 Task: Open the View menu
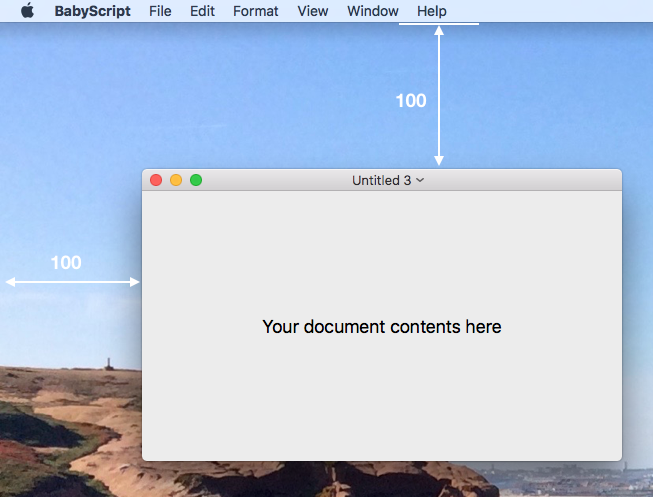point(313,11)
